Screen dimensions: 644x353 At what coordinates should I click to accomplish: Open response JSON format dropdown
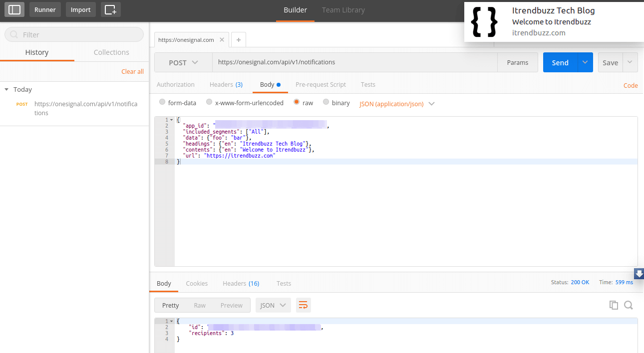click(273, 305)
